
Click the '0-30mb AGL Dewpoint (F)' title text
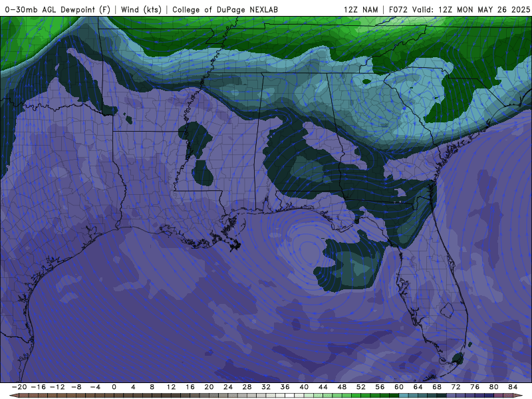58,9
